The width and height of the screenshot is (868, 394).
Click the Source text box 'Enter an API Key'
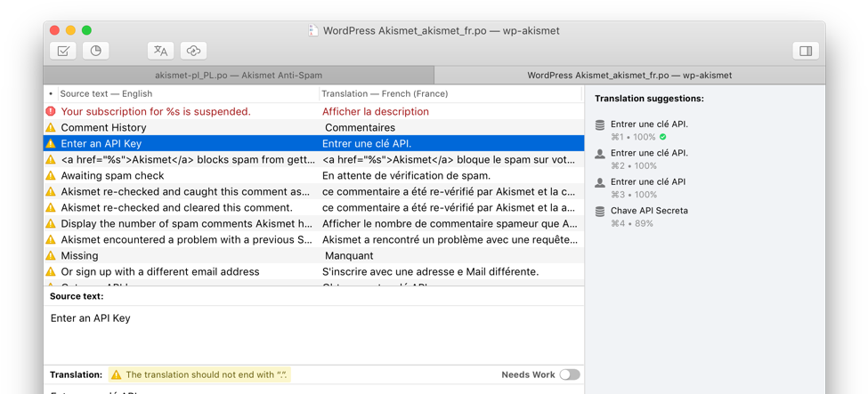tap(314, 334)
